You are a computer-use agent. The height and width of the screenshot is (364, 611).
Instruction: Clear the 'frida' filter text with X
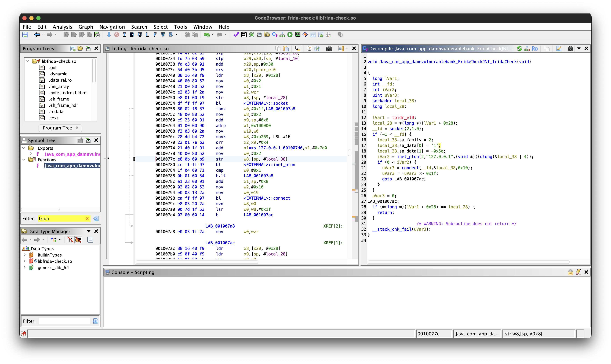coord(87,218)
